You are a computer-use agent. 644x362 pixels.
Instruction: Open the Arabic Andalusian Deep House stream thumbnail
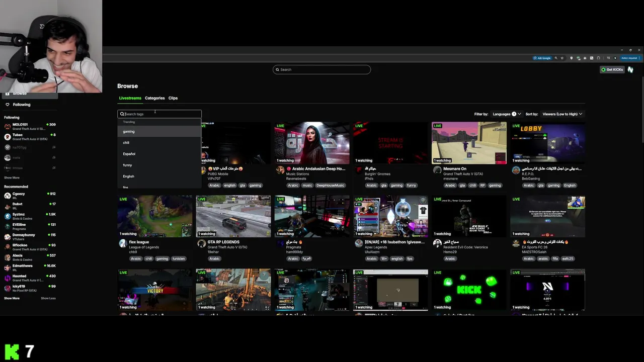(312, 143)
